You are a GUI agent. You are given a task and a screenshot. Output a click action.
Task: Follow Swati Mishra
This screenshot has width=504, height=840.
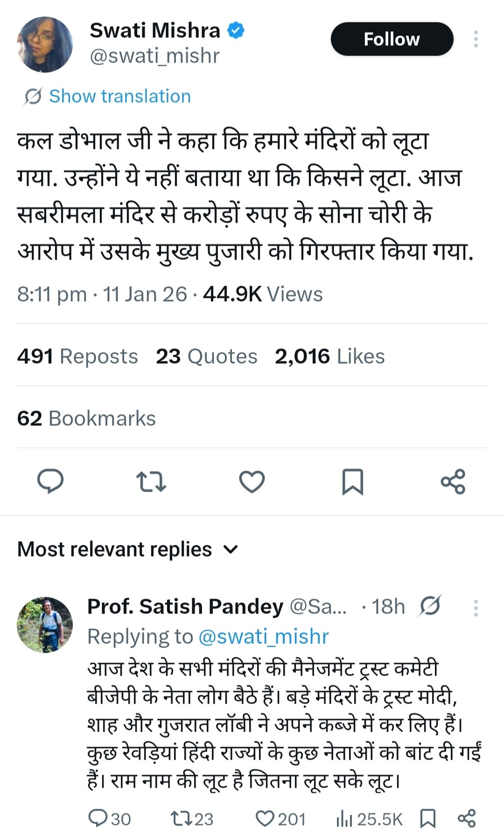(x=392, y=39)
